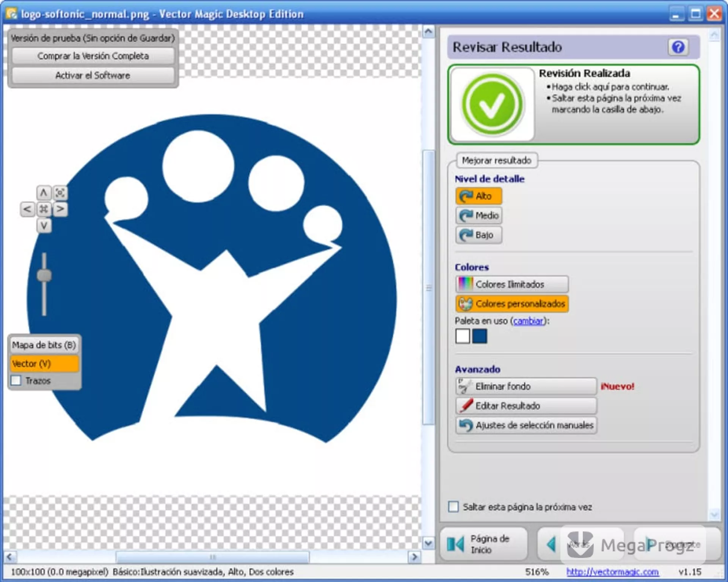Open Eliminar fondo tool

click(x=526, y=386)
